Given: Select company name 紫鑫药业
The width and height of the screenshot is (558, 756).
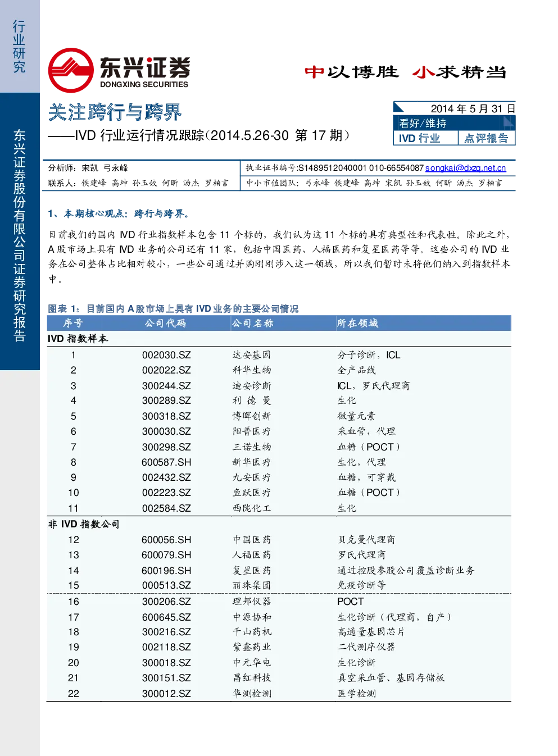Looking at the screenshot, I should (252, 647).
